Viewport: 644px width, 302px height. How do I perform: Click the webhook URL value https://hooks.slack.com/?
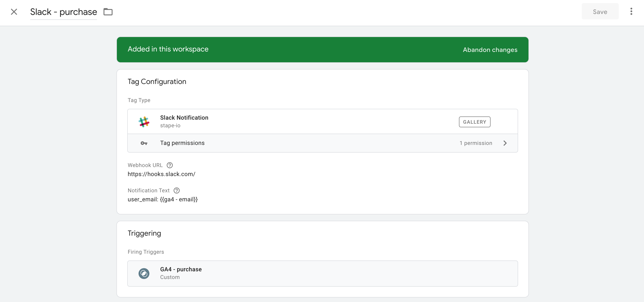pos(162,174)
